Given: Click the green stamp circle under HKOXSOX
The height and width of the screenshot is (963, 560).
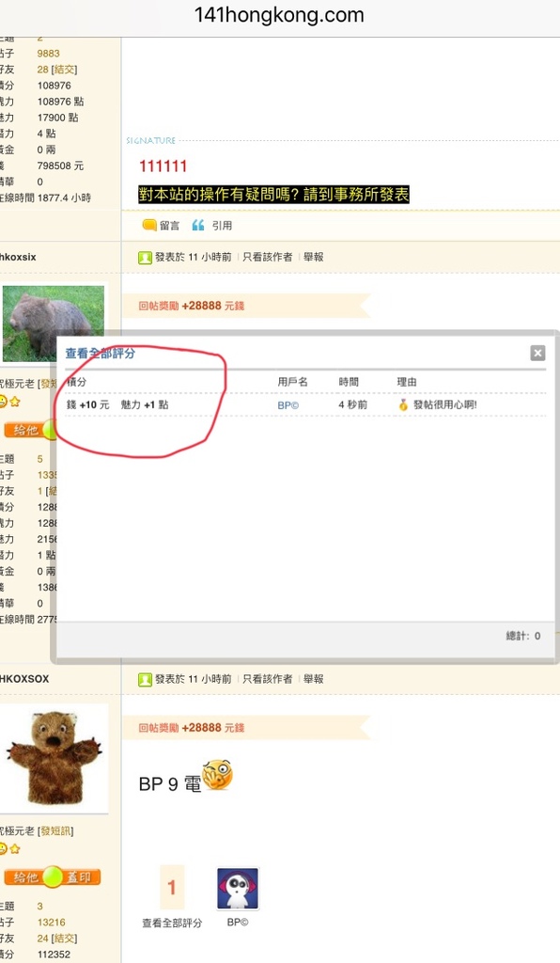Looking at the screenshot, I should tap(54, 877).
